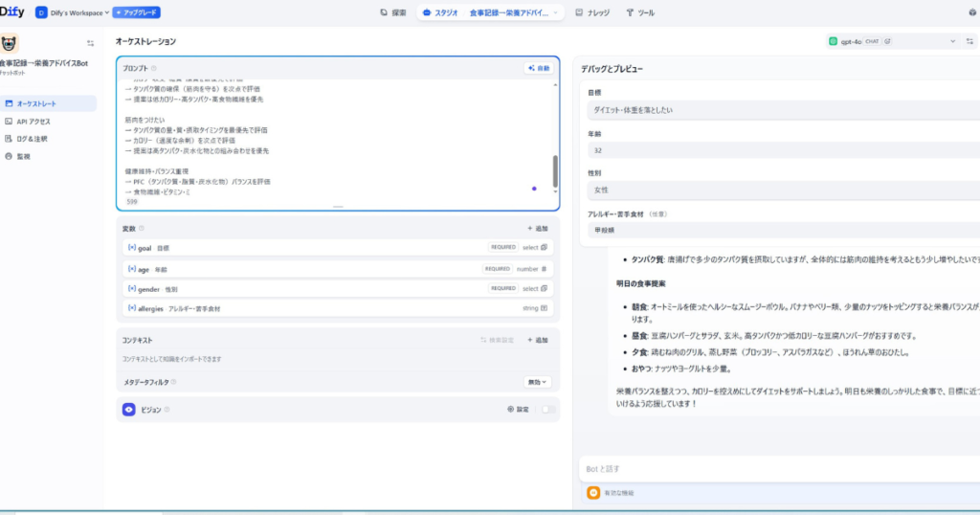Screen dimensions: 980x515
Task: Click the blue ビジョン eye icon
Action: 129,410
